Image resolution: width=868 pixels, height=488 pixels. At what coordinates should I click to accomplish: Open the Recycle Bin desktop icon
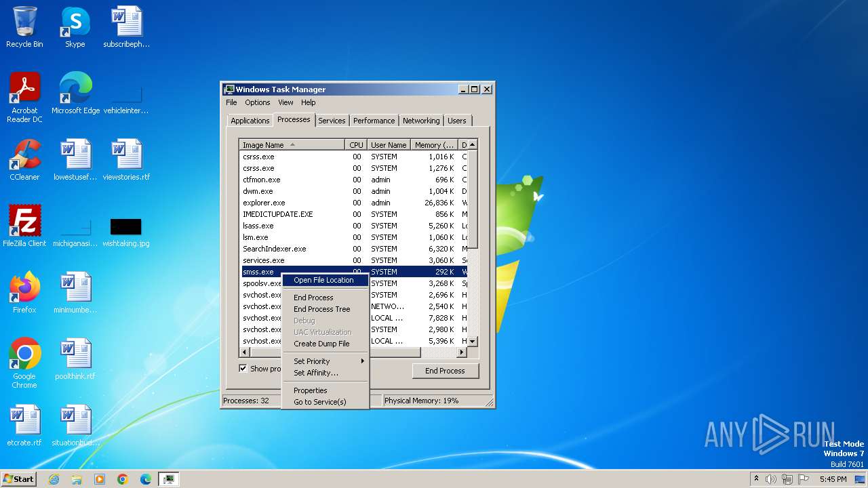(x=24, y=27)
